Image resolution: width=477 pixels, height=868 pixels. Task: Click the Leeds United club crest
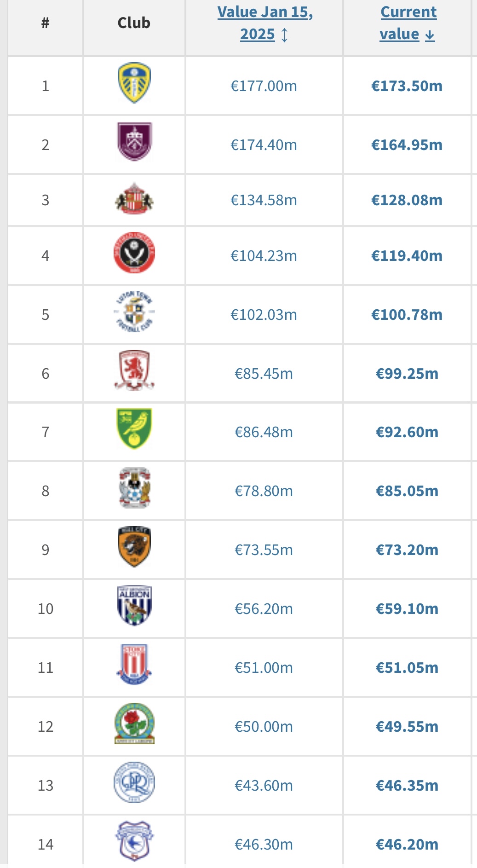click(134, 83)
